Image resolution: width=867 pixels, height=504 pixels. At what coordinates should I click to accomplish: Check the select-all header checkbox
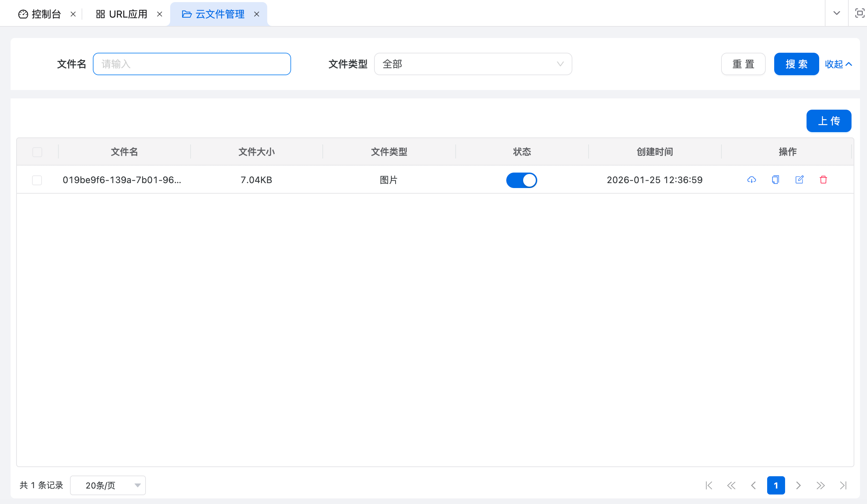(x=37, y=152)
